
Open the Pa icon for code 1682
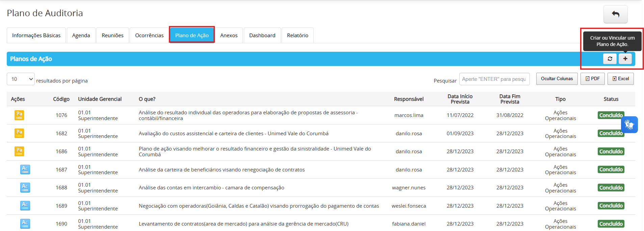click(x=19, y=133)
